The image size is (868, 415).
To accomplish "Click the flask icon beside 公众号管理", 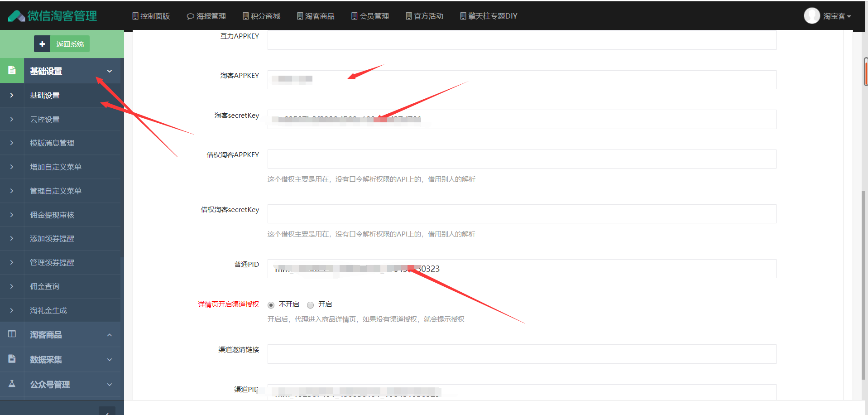I will click(x=12, y=384).
